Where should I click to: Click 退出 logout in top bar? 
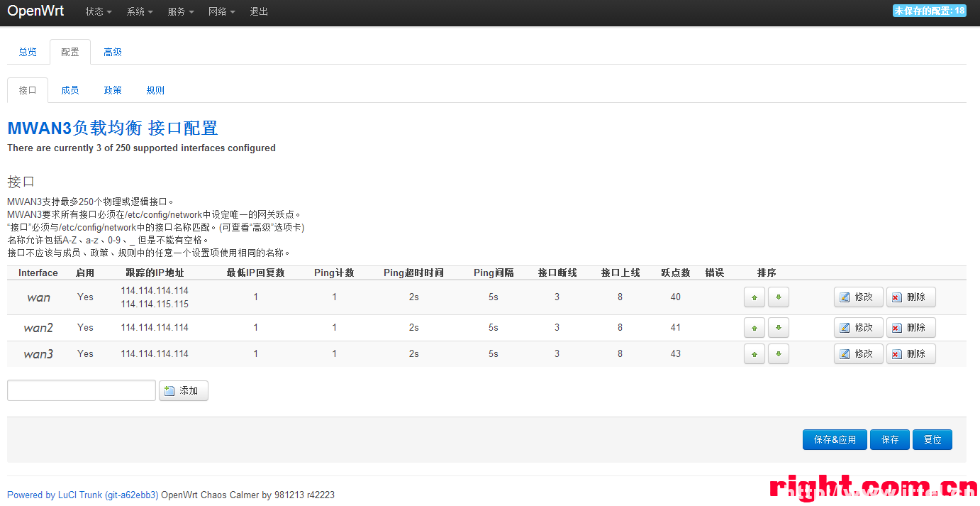260,12
